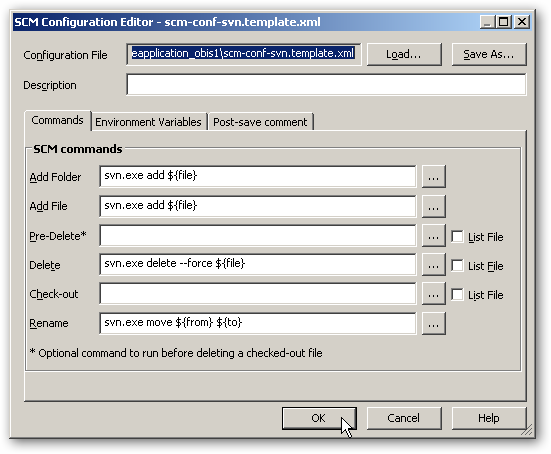Switch to the Post-save comment tab
The width and height of the screenshot is (551, 454).
click(260, 122)
